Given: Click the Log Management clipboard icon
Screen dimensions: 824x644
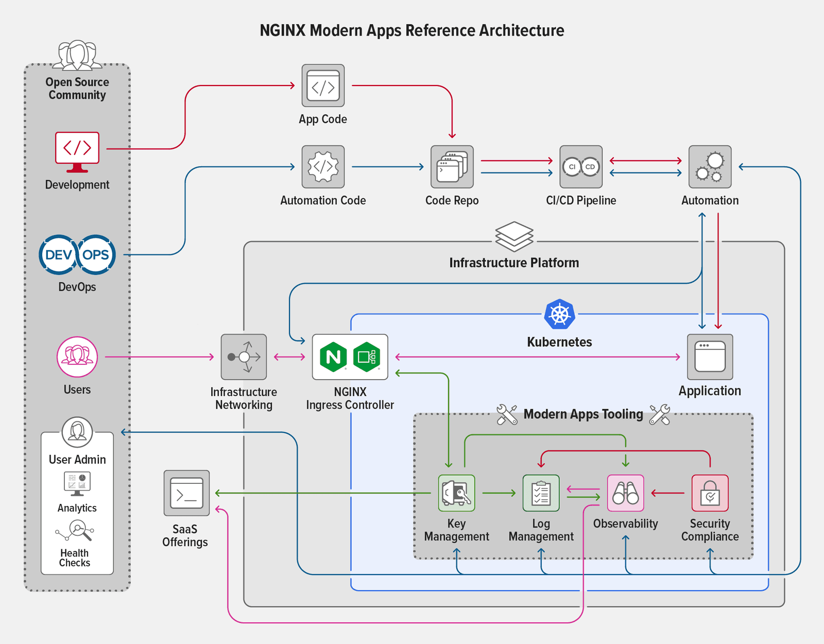Looking at the screenshot, I should click(x=540, y=494).
